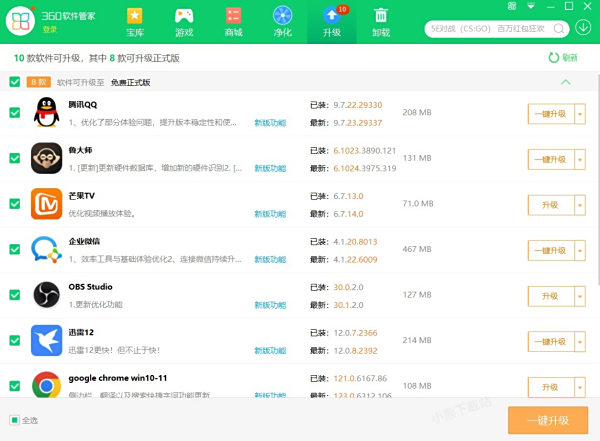Click the 企业微信 chat bubble icon
This screenshot has width=600, height=441.
(46, 249)
